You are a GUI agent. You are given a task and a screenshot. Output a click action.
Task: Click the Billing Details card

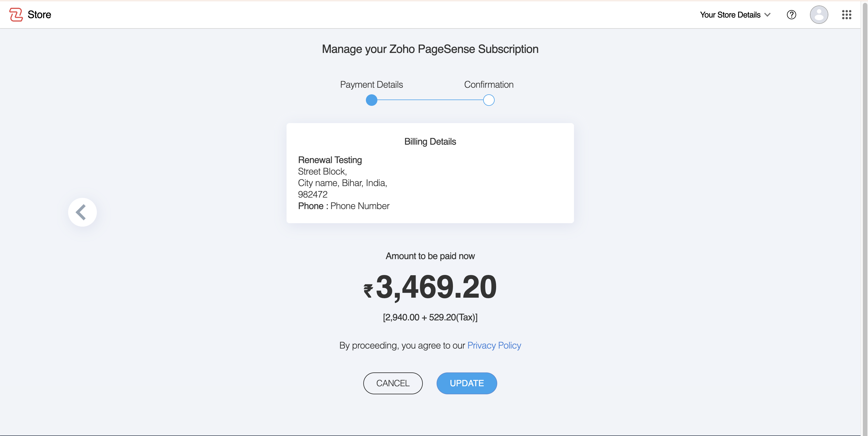pyautogui.click(x=430, y=173)
